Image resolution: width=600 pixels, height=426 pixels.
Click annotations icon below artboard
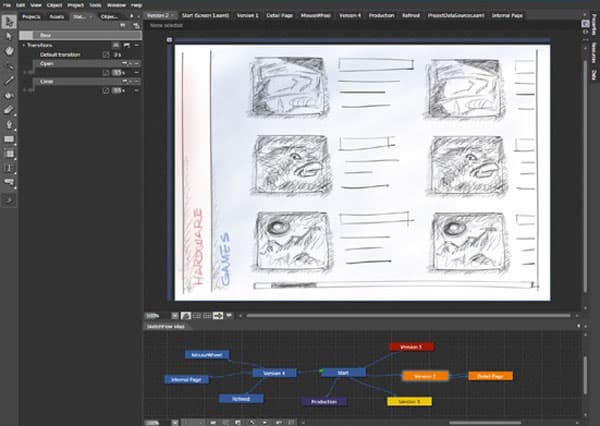[x=229, y=316]
